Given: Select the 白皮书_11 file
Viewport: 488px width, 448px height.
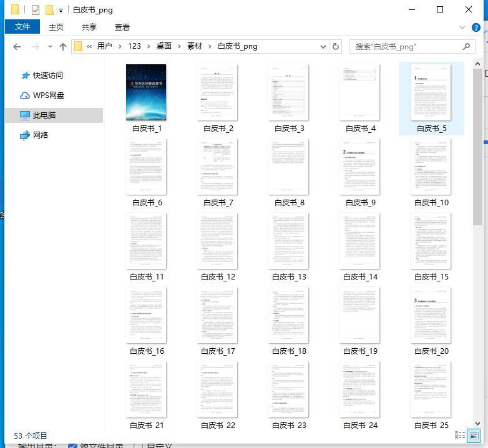Looking at the screenshot, I should point(146,247).
